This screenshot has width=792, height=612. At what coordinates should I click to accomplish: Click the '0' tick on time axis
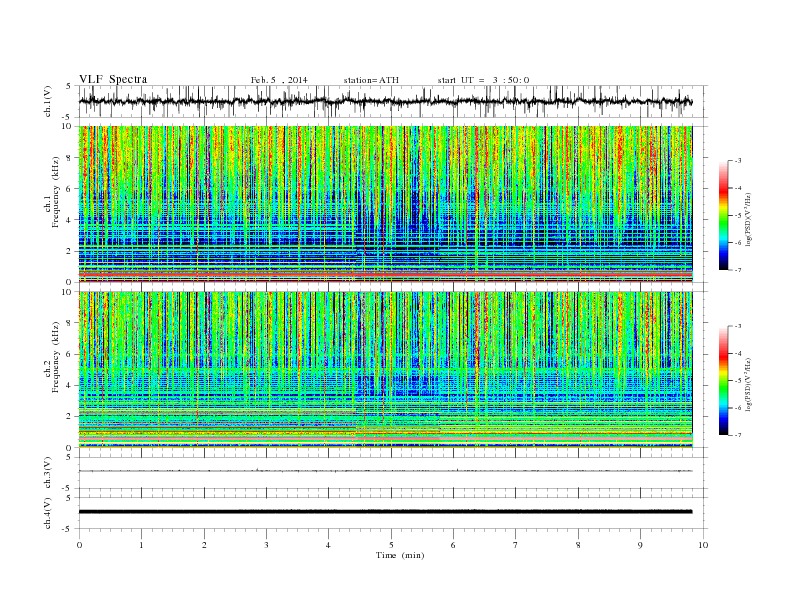(79, 545)
